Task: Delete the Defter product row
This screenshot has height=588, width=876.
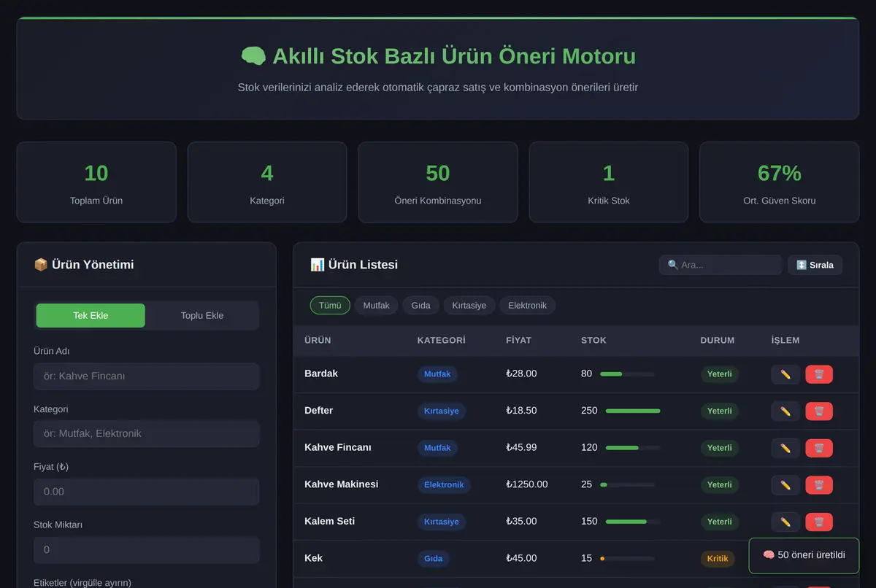Action: tap(819, 411)
